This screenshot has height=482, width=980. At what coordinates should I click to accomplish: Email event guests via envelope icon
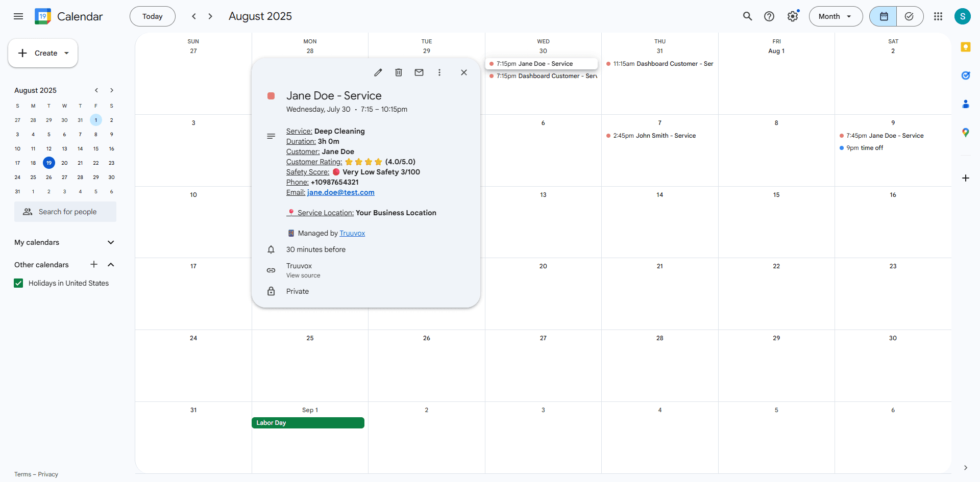[419, 72]
